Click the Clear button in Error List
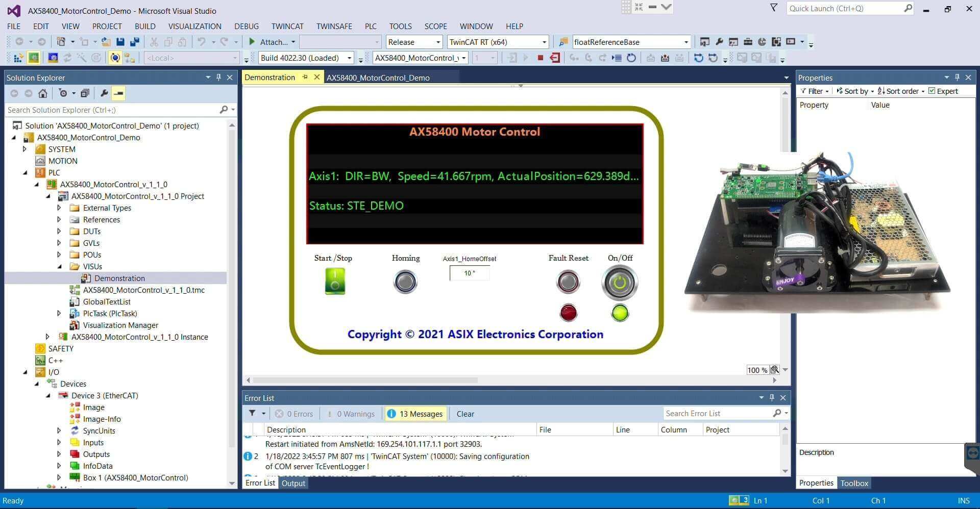The height and width of the screenshot is (509, 980). (465, 414)
